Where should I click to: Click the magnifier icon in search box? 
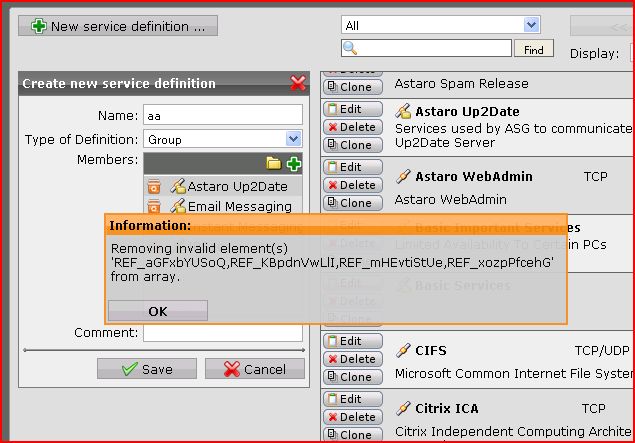tap(350, 48)
